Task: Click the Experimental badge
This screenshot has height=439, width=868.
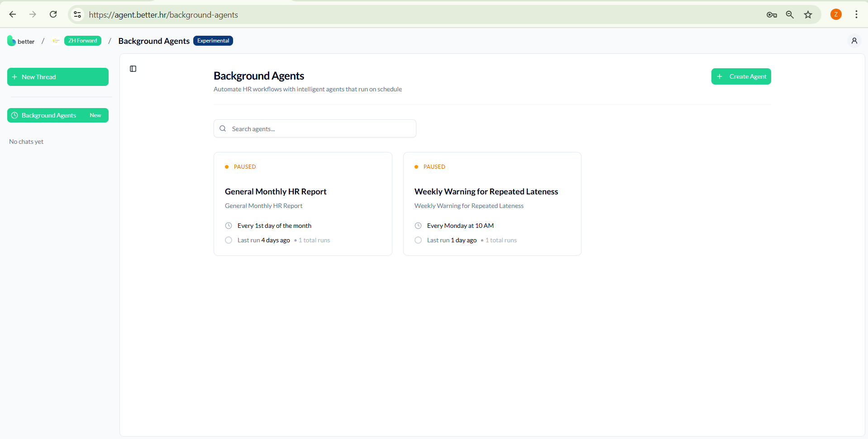Action: click(213, 41)
